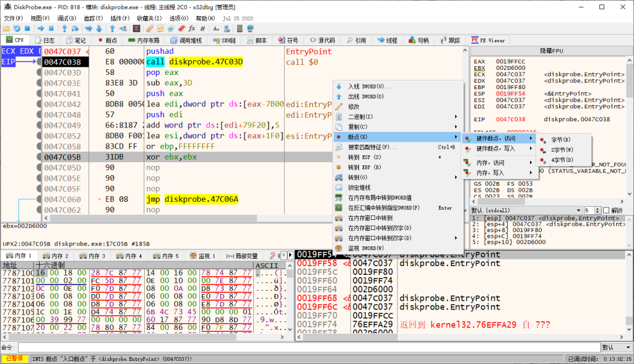Switch to the 内存 2 dump tab

tap(56, 256)
